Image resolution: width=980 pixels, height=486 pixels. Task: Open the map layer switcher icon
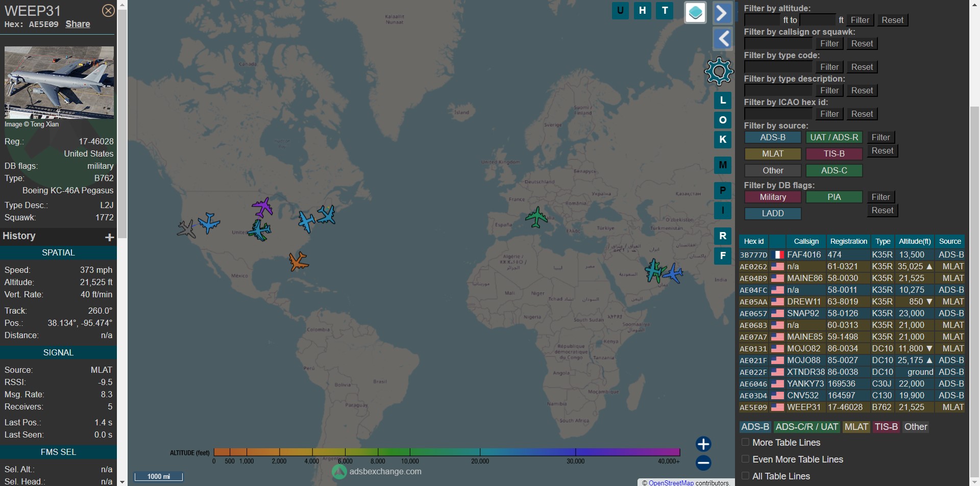[x=695, y=13]
